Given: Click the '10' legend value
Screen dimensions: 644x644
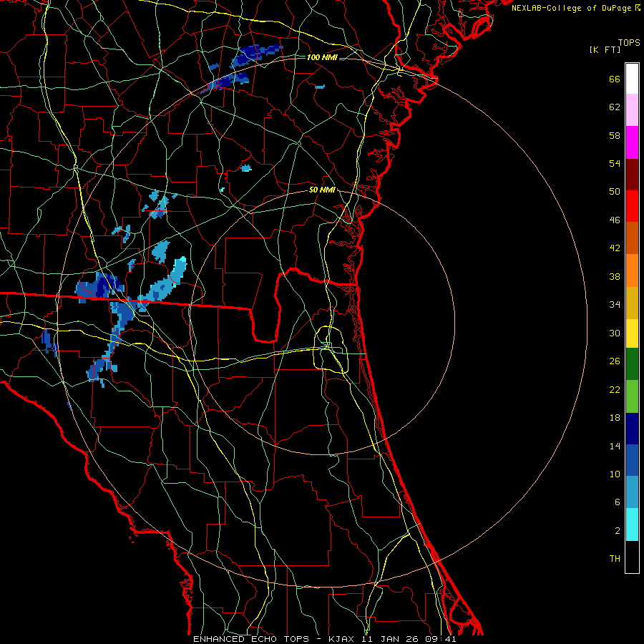Looking at the screenshot, I should click(615, 474).
